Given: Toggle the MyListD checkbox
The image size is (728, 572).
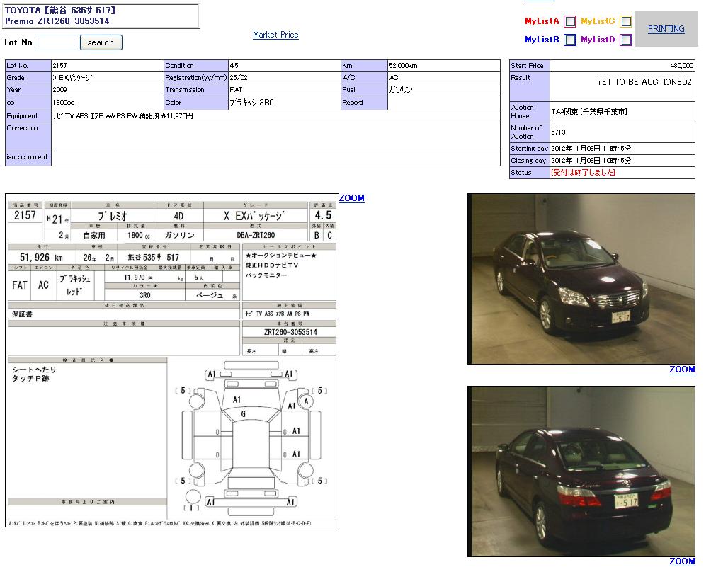Looking at the screenshot, I should click(x=625, y=40).
